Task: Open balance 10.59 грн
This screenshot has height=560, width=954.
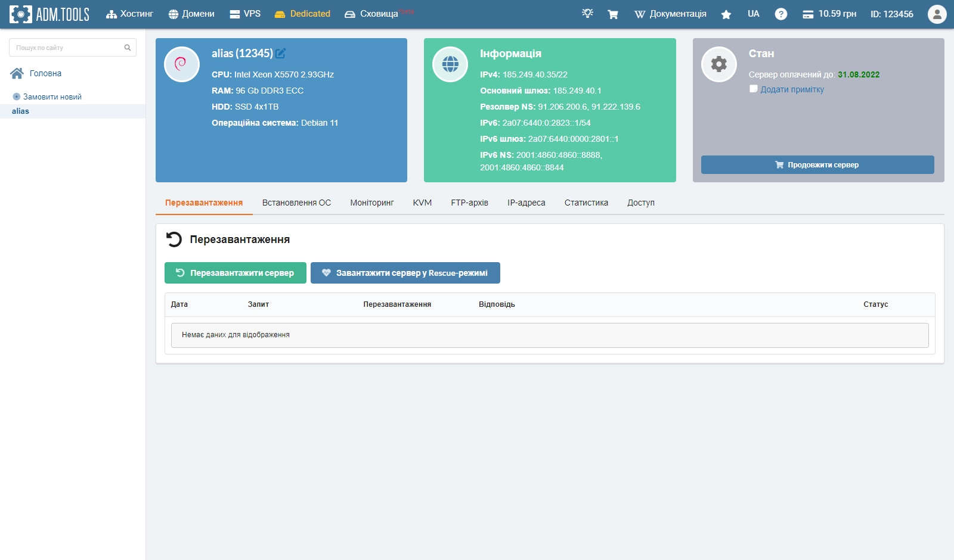Action: 829,14
